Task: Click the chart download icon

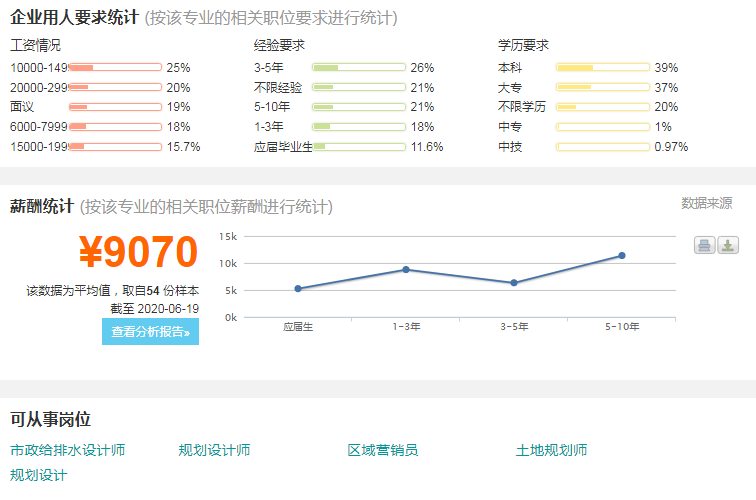Action: (728, 245)
